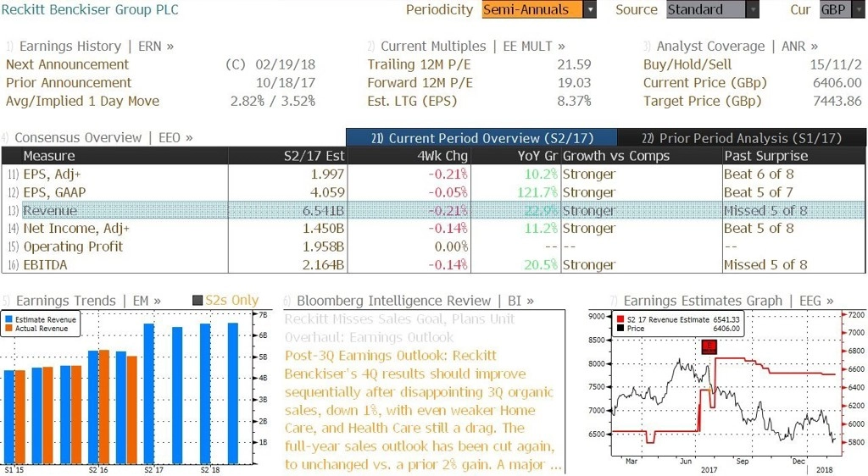
Task: Switch to Prior Period Analysis tab
Action: click(742, 138)
